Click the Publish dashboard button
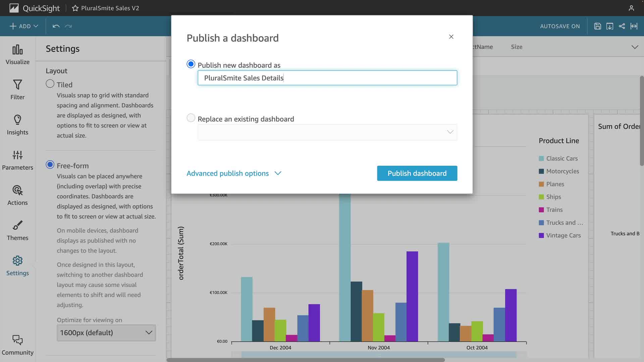 tap(417, 173)
